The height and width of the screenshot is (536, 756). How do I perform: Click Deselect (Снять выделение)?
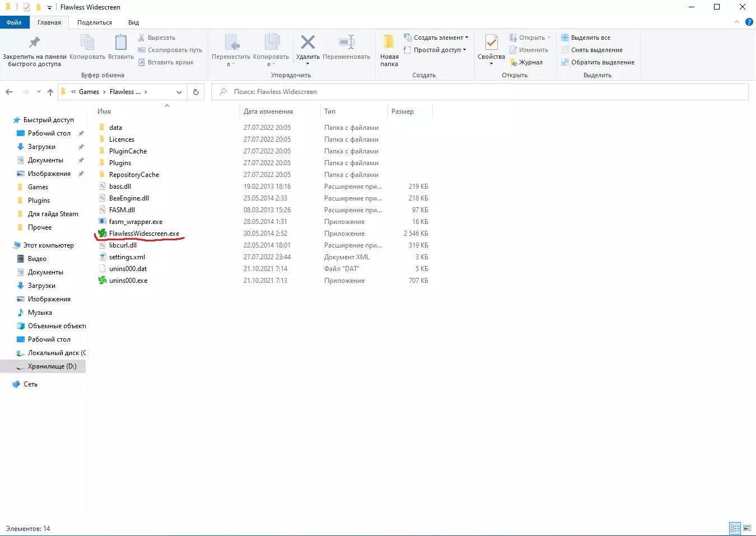click(592, 50)
